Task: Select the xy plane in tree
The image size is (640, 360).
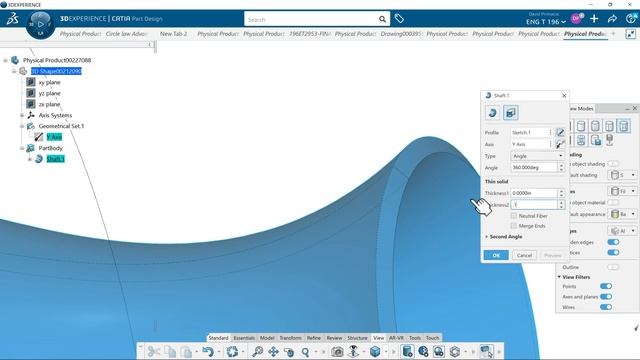Action: pyautogui.click(x=49, y=82)
